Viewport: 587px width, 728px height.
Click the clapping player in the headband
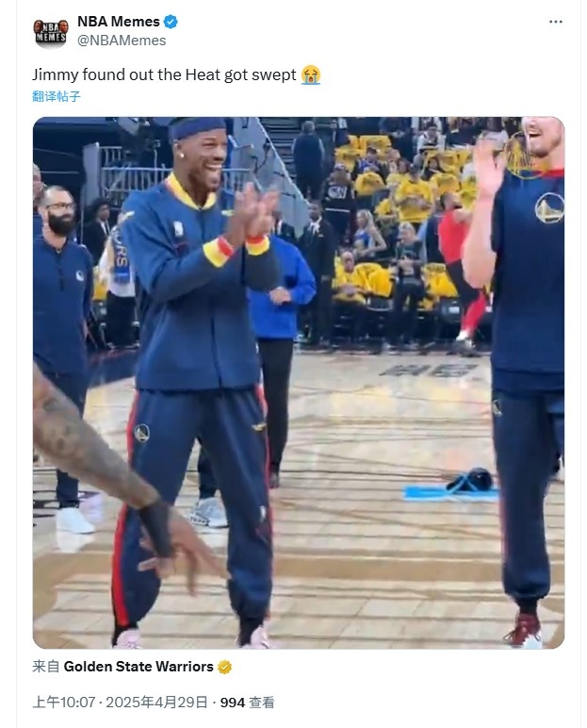(197, 381)
